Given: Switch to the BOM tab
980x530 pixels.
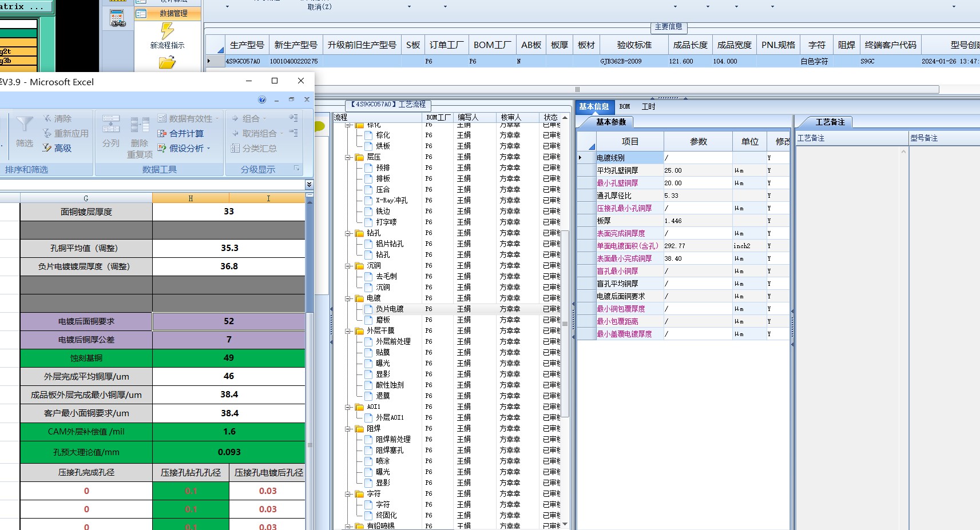Looking at the screenshot, I should click(625, 106).
